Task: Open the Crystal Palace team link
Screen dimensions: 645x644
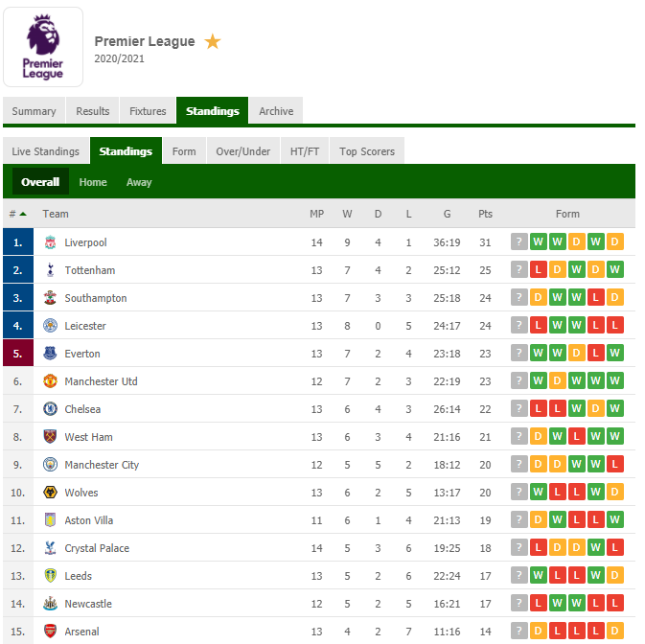Action: point(97,548)
